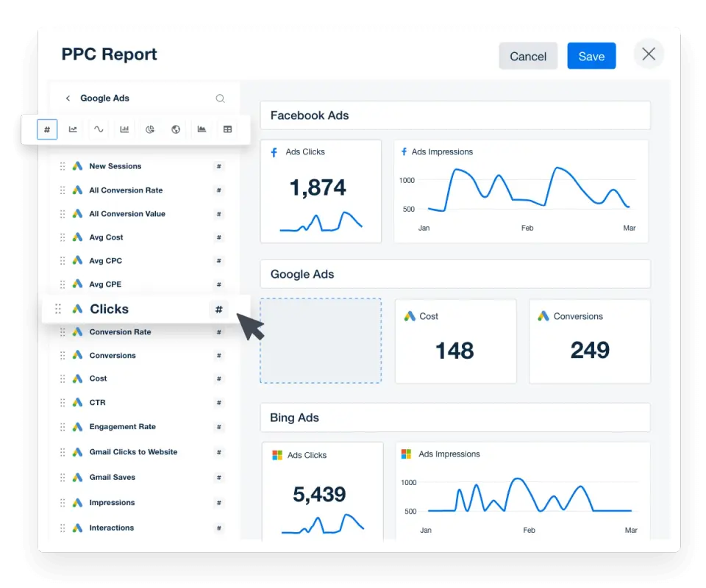Image resolution: width=706 pixels, height=588 pixels.
Task: Select the Cost metric in the list
Action: pos(98,379)
